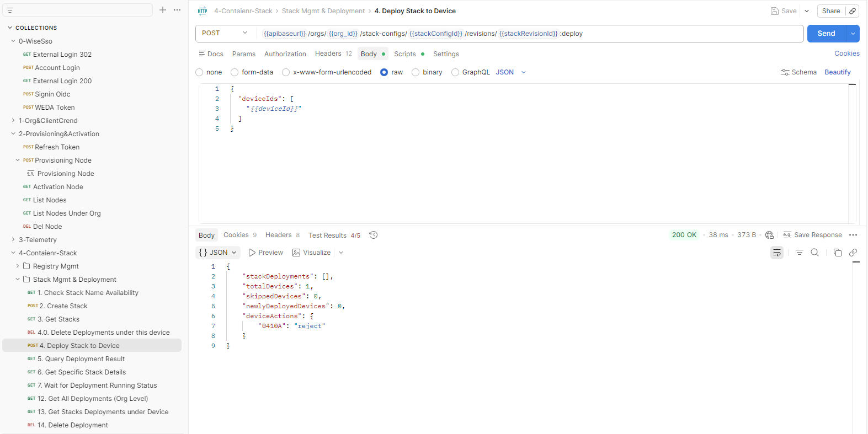868x434 pixels.
Task: Click the Save Response button
Action: [x=812, y=235]
